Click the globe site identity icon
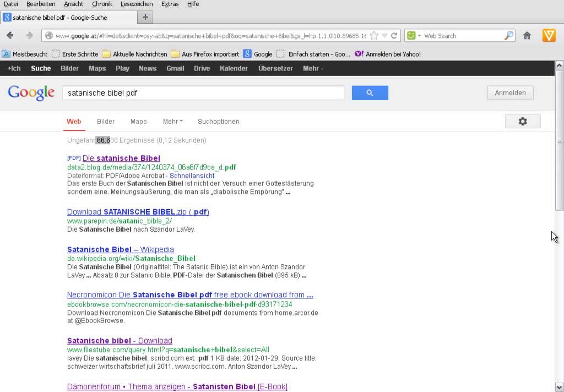Screen dimensions: 564x392 tap(49, 36)
